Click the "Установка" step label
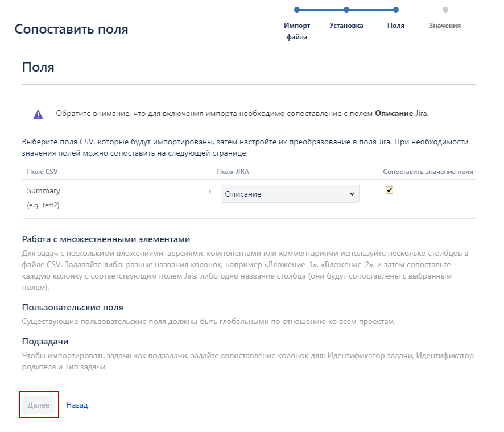 (x=346, y=26)
